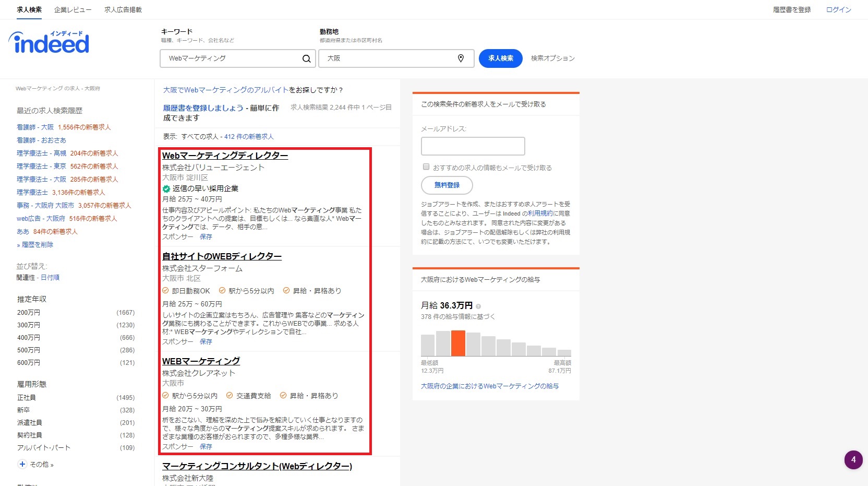Screen dimensions: 868x486
Task: Filter by 契約社員 employment type
Action: [30, 435]
